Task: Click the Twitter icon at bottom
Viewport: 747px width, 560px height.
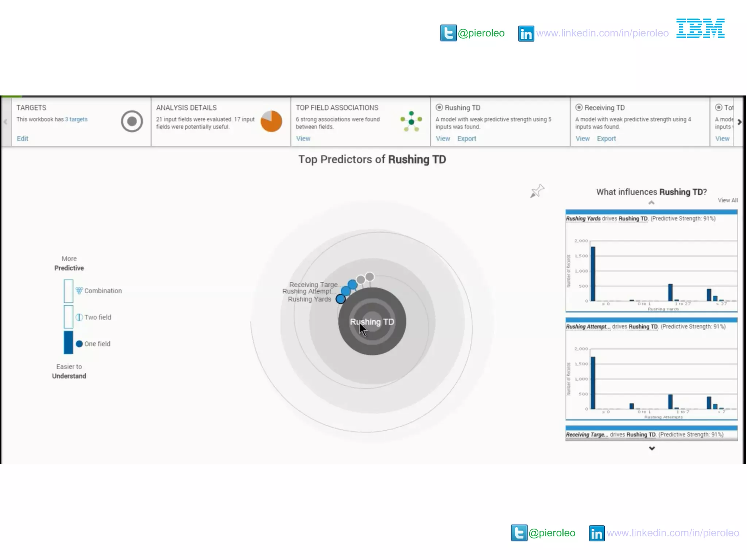Action: [x=519, y=533]
